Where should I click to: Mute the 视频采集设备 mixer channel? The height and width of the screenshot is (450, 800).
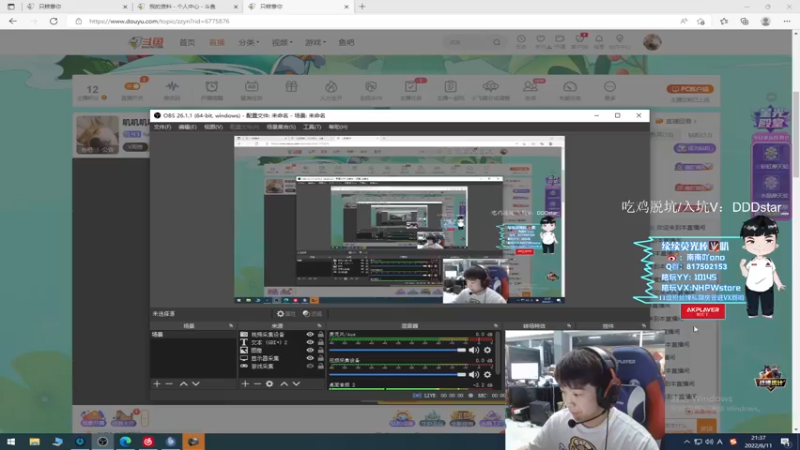click(x=474, y=374)
